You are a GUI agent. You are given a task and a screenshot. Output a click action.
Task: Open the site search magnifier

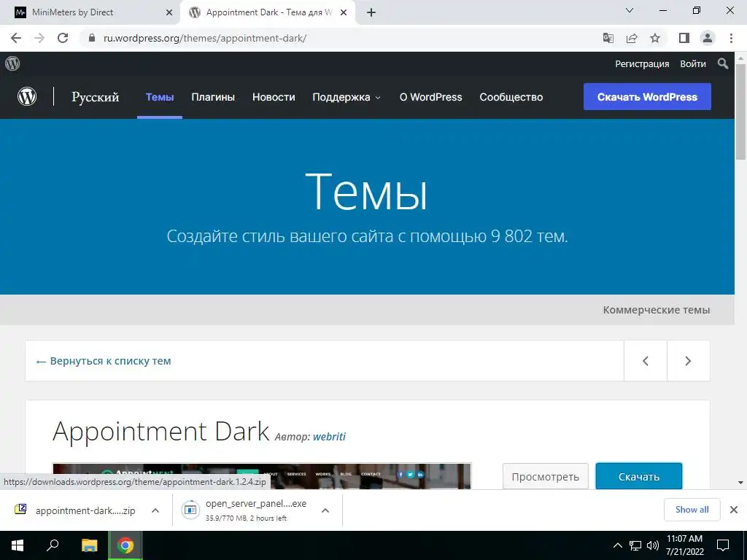(x=723, y=63)
